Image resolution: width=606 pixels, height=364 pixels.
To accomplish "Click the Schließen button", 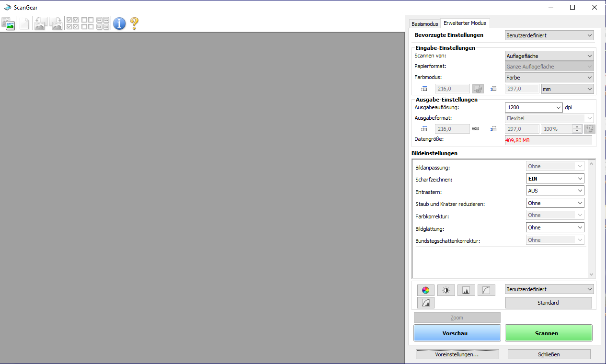I will coord(549,354).
